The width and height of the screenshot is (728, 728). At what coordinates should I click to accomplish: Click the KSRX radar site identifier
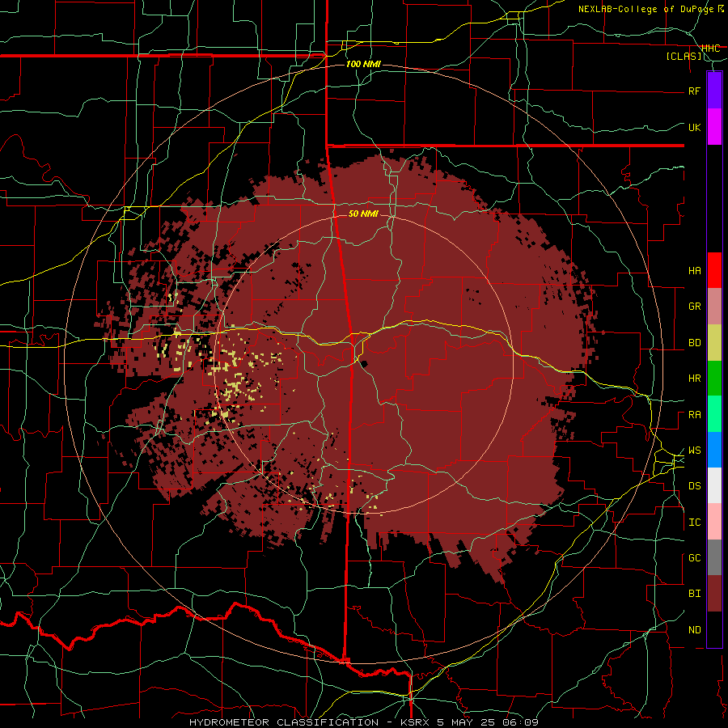point(415,722)
